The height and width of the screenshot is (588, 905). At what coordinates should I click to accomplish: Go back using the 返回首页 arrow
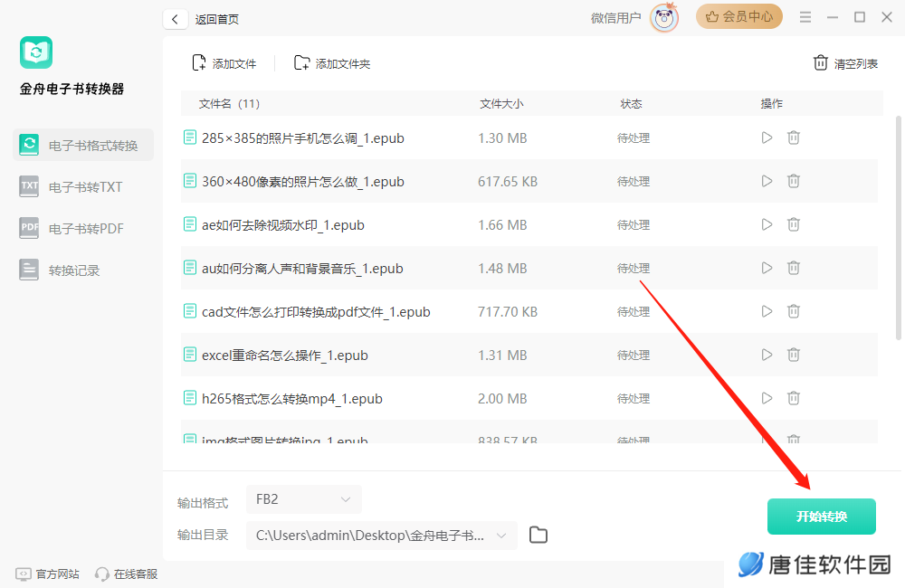175,19
